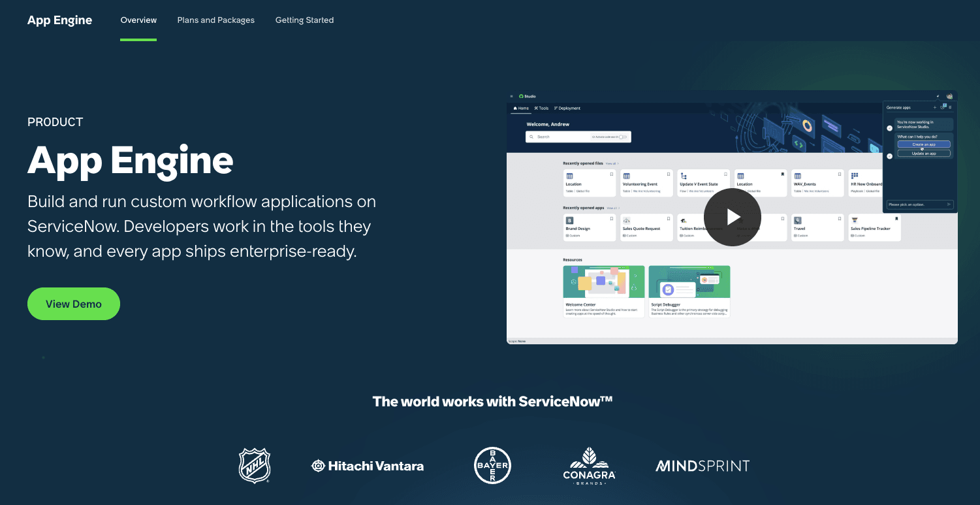Click the playbook icon on HR New Onboard card

[855, 176]
